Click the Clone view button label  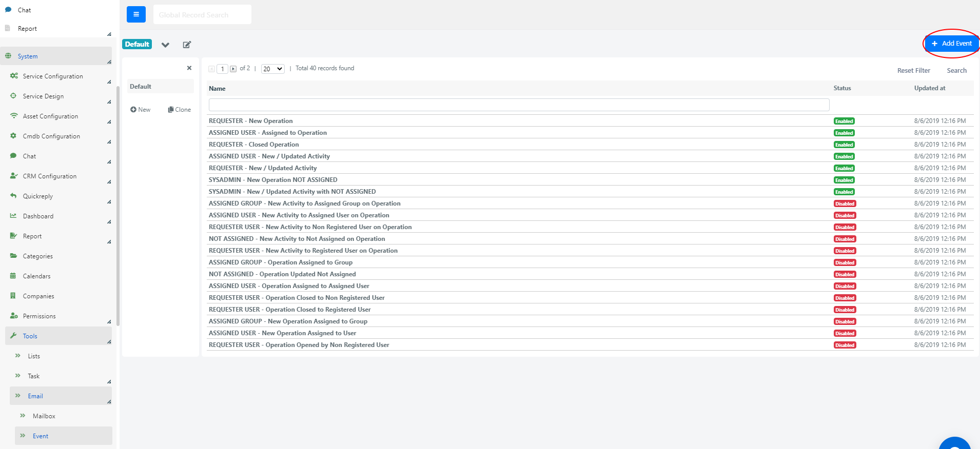click(183, 110)
